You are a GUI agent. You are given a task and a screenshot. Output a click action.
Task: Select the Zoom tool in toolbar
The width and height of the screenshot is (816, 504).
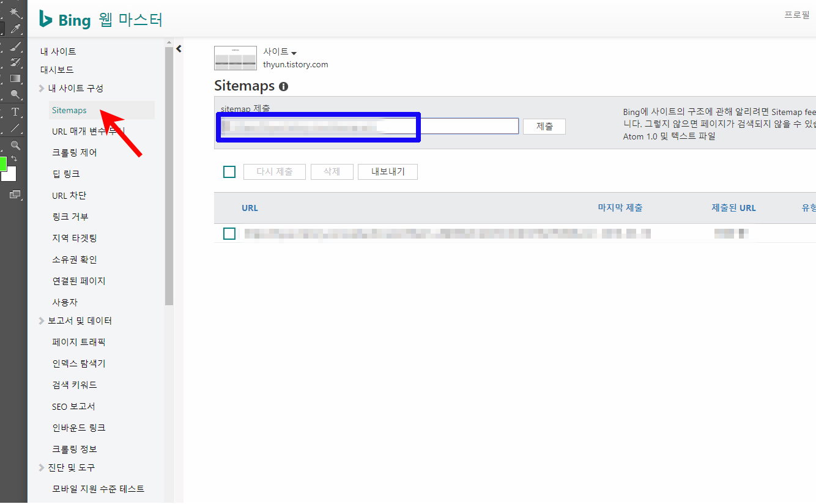(15, 146)
